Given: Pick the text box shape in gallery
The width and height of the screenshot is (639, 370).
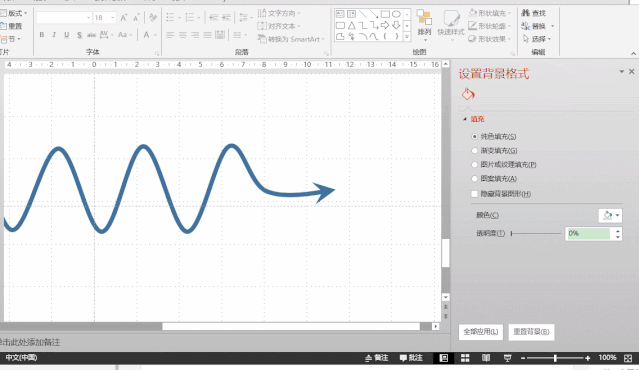Looking at the screenshot, I should 340,14.
